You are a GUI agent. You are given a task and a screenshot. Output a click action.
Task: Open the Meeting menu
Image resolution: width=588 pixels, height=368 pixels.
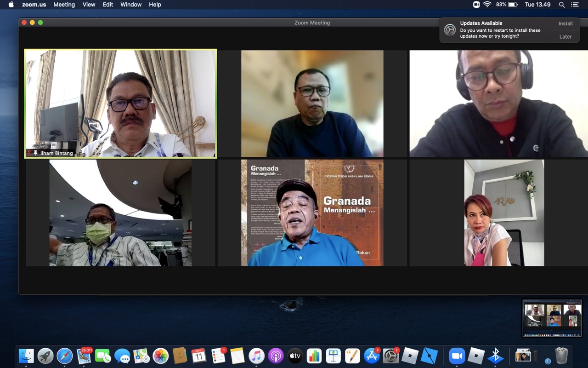(x=64, y=5)
